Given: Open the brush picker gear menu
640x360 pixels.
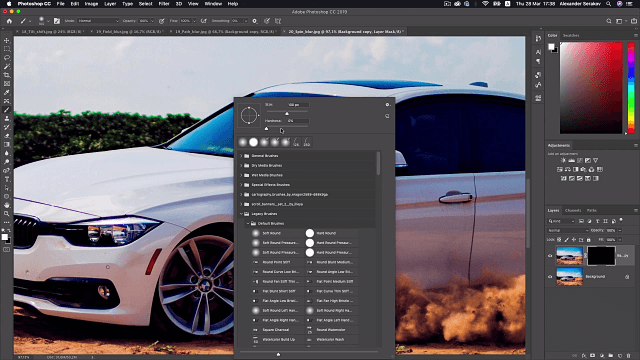Looking at the screenshot, I should (387, 105).
